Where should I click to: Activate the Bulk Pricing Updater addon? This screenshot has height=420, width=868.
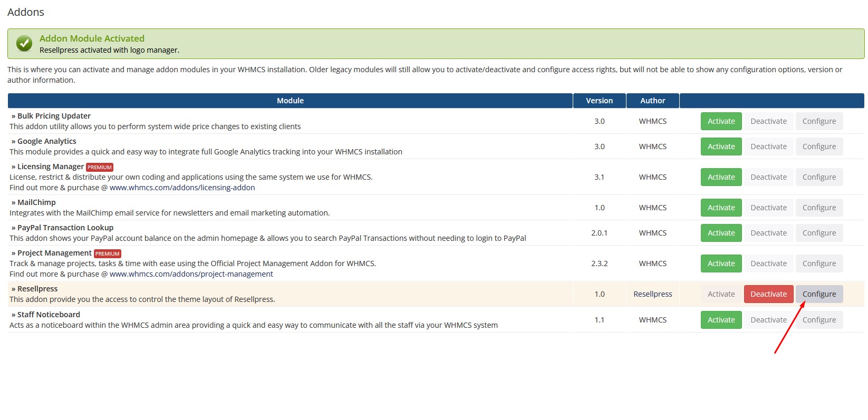pyautogui.click(x=721, y=121)
